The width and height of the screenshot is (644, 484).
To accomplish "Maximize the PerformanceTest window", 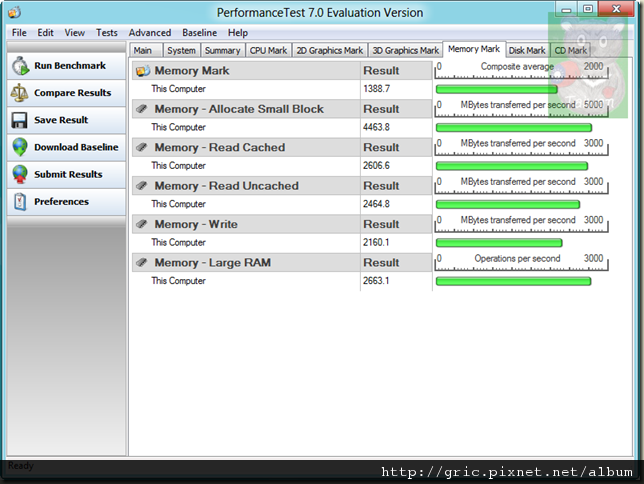I will (x=588, y=9).
